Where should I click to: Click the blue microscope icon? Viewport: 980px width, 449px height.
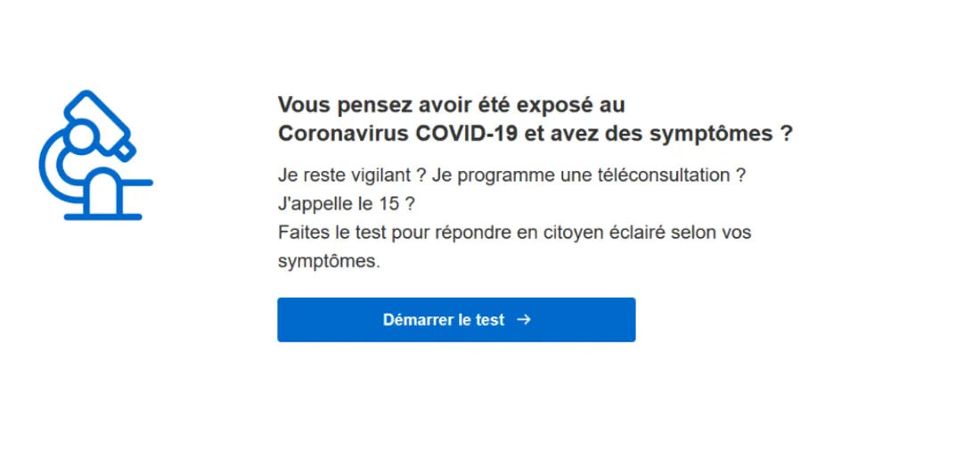[95, 155]
